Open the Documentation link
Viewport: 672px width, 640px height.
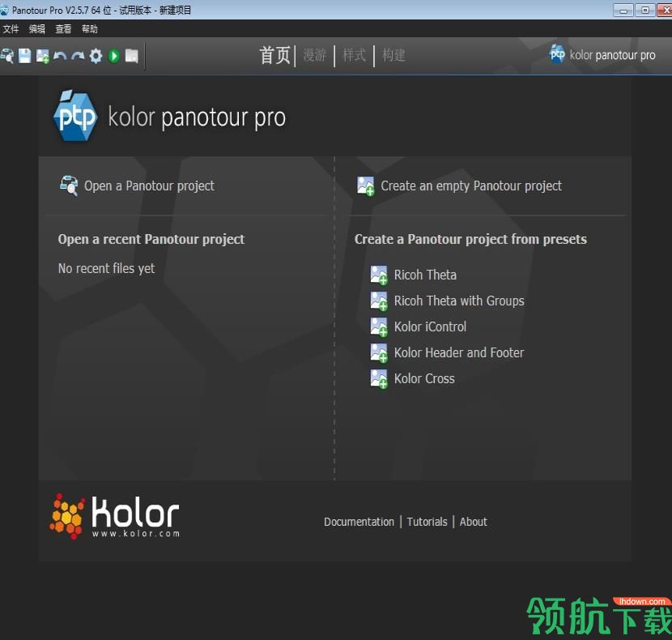pyautogui.click(x=359, y=522)
